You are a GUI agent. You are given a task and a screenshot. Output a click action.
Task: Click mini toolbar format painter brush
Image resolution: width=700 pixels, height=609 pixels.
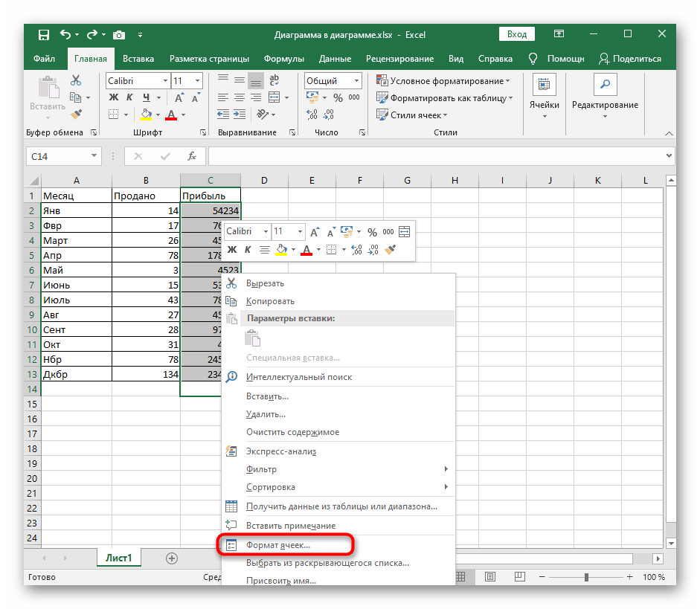(390, 249)
